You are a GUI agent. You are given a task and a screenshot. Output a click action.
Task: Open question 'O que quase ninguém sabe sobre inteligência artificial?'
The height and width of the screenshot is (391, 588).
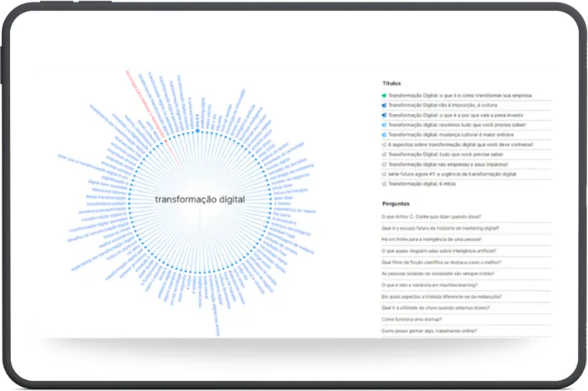coord(438,251)
